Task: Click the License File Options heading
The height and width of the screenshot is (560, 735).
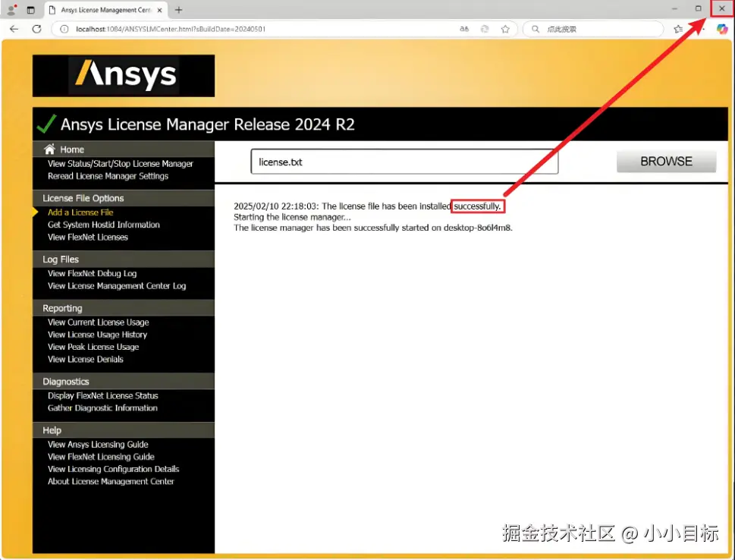Action: pos(83,198)
